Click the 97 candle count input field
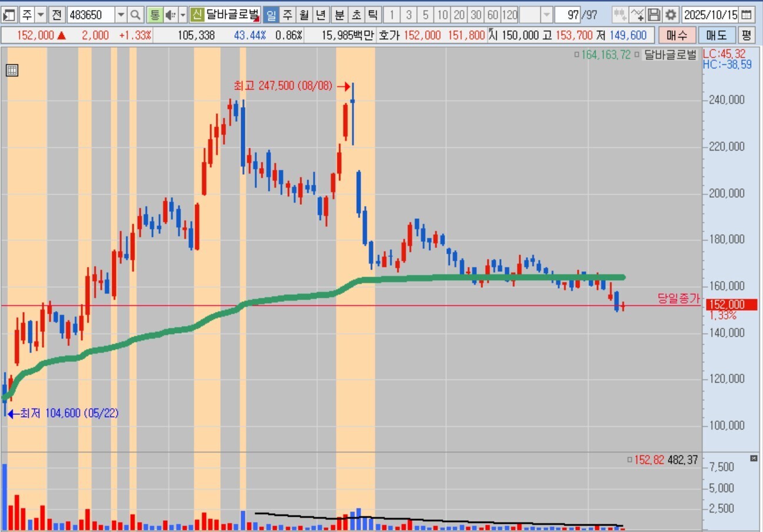This screenshot has width=763, height=532. click(x=568, y=15)
